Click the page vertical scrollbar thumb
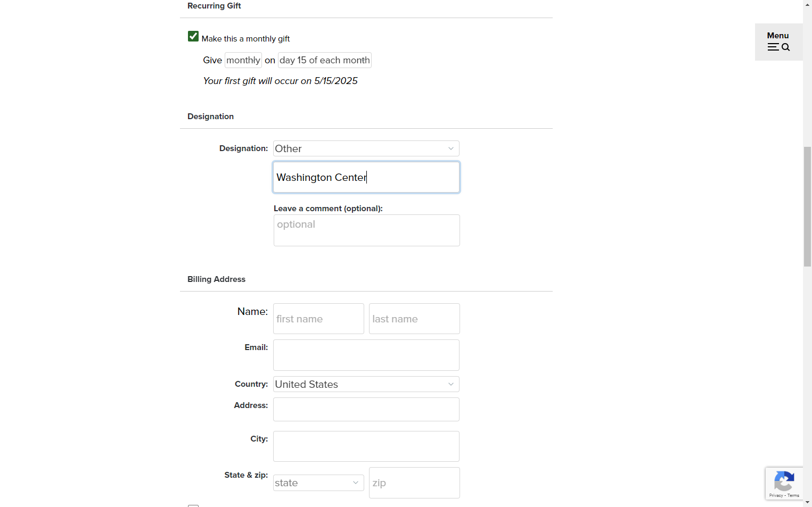This screenshot has width=812, height=507. [807, 206]
